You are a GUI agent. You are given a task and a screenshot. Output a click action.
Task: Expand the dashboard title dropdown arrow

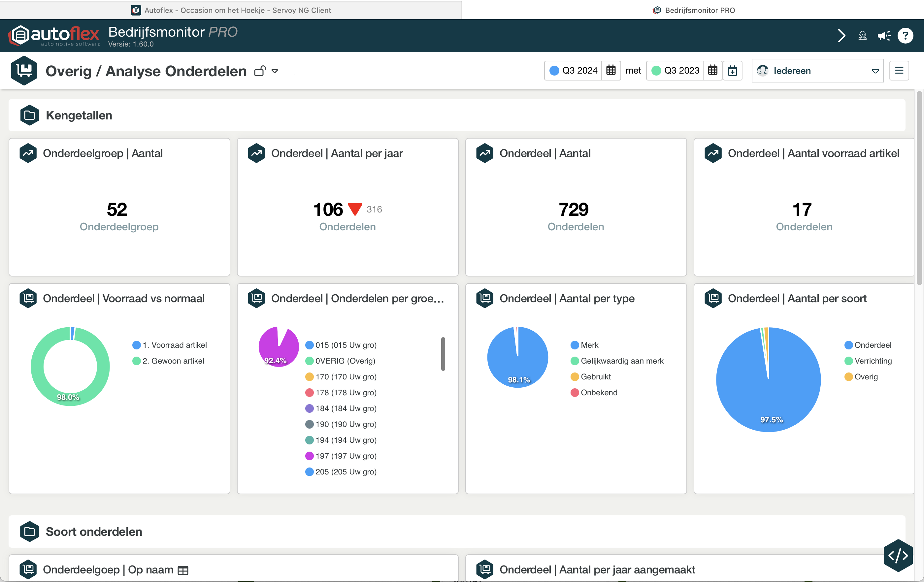275,71
